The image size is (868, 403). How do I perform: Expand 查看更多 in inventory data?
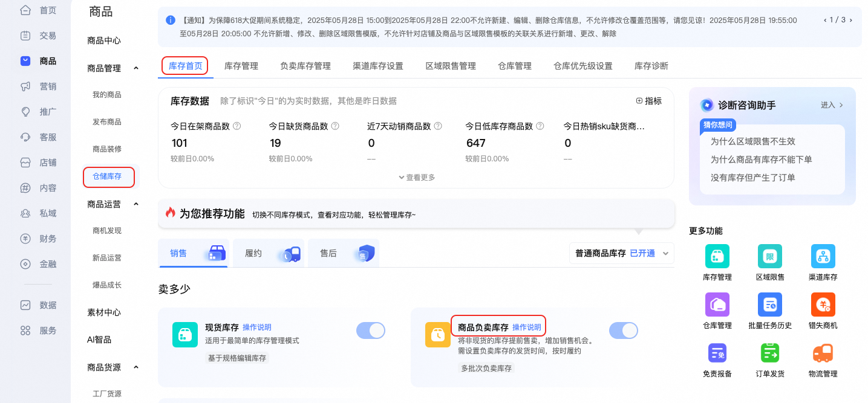416,178
